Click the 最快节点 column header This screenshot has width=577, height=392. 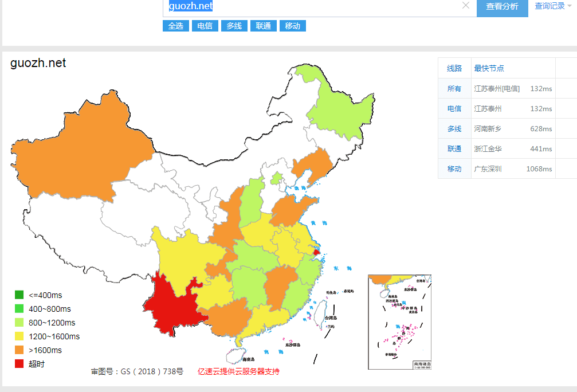pyautogui.click(x=489, y=68)
